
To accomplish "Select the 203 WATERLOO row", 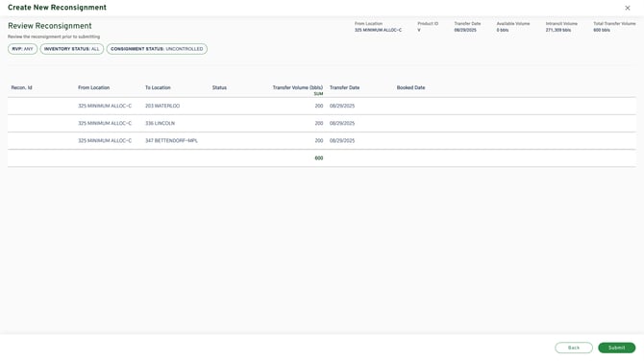I will 322,106.
